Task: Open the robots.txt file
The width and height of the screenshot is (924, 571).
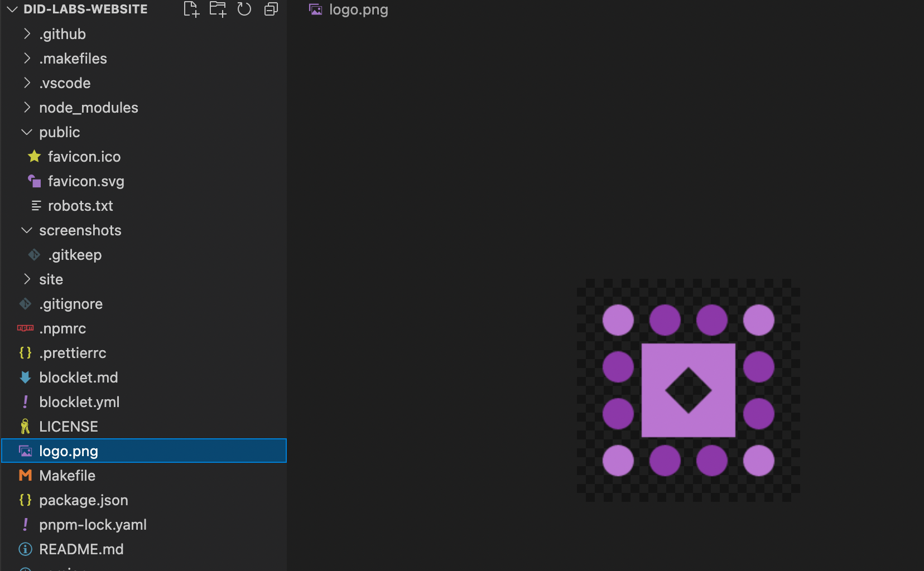Action: click(x=81, y=206)
